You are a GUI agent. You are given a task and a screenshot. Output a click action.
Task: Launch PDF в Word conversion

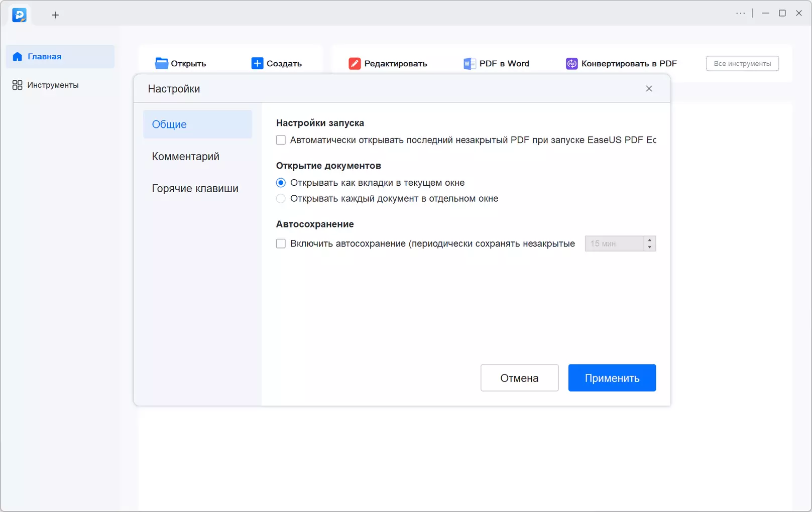click(496, 63)
